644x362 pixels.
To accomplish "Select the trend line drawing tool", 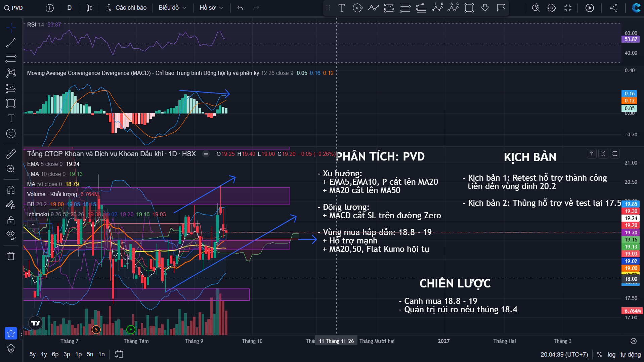I will (x=11, y=43).
